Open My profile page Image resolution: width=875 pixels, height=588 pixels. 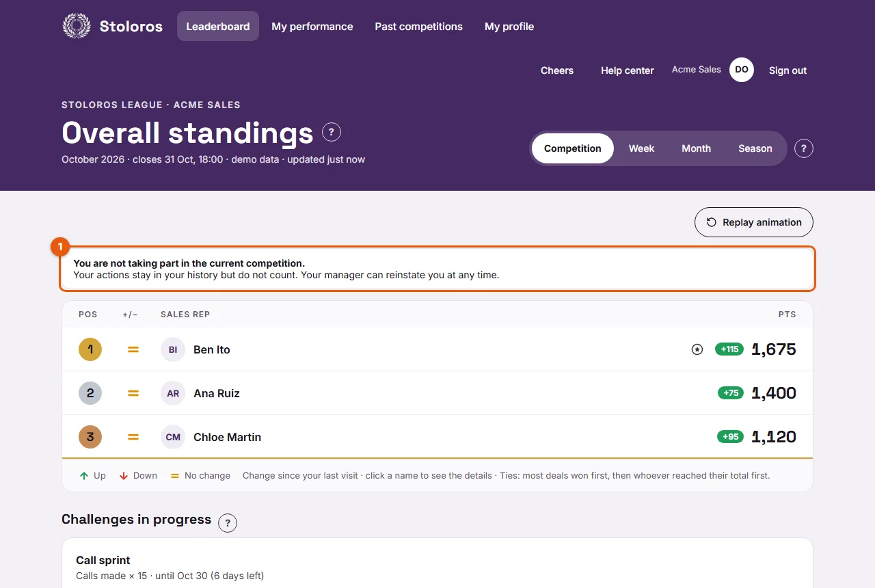tap(509, 26)
